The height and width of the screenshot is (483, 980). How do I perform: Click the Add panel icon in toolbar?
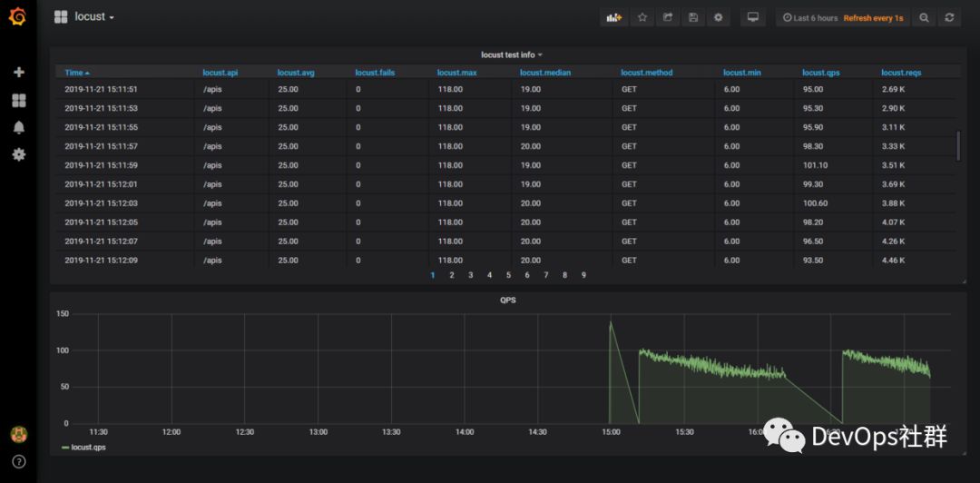[614, 17]
